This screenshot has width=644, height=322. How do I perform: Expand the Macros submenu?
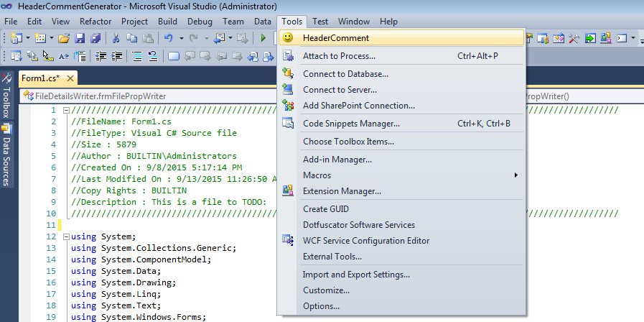402,175
